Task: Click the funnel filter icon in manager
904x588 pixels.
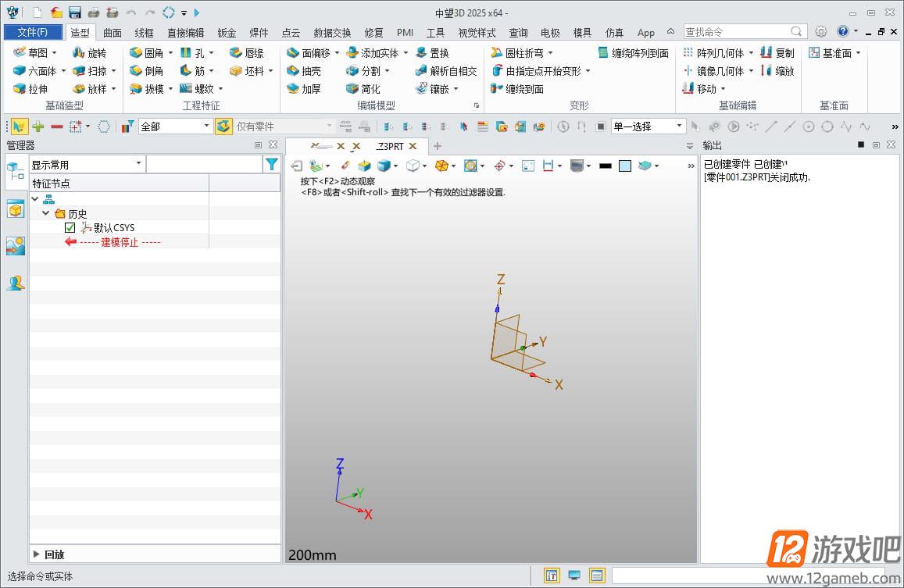Action: click(x=272, y=164)
